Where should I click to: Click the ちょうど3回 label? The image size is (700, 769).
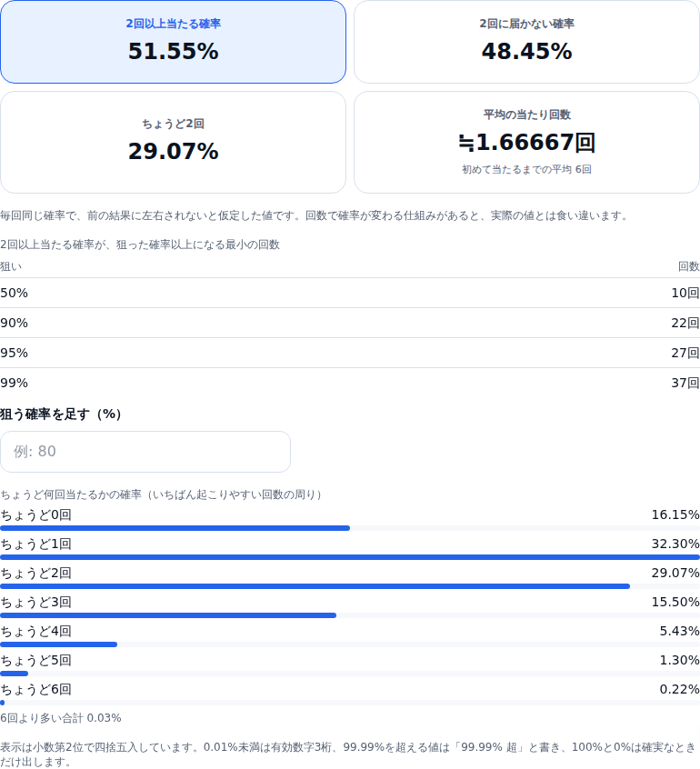coord(35,602)
